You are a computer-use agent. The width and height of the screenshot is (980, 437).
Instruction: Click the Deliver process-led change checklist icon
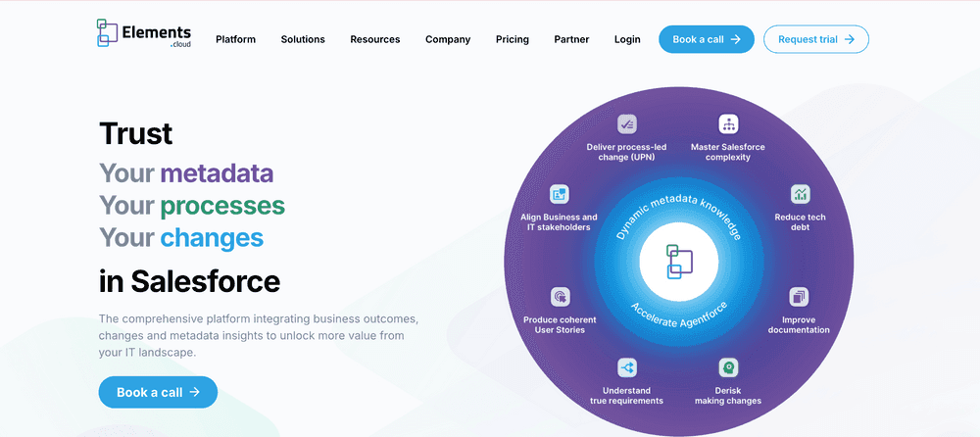[x=626, y=123]
